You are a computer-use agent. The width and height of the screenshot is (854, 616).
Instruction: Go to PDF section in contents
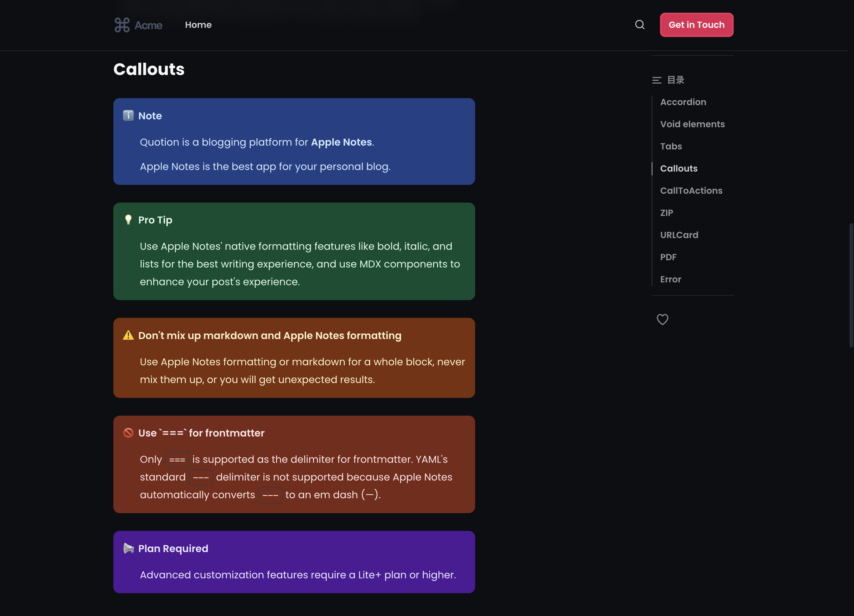coord(668,257)
